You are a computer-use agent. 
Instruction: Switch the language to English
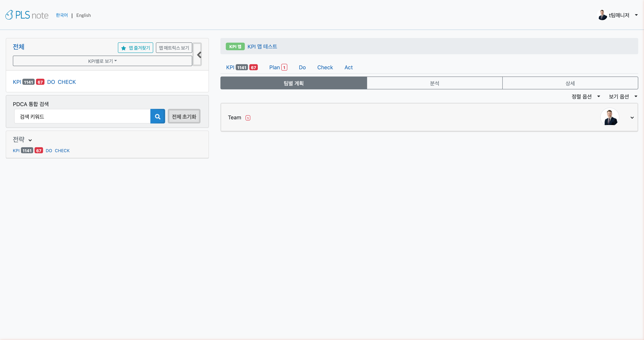[x=84, y=15]
